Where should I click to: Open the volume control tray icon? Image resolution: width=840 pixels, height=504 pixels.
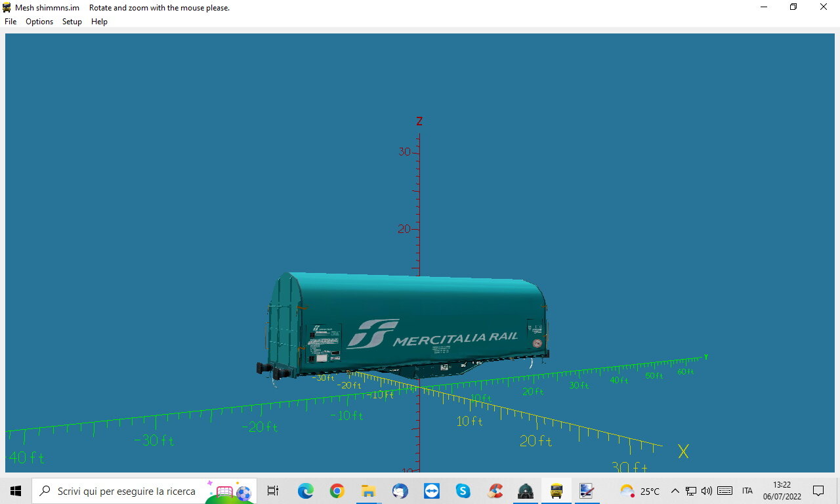click(707, 491)
